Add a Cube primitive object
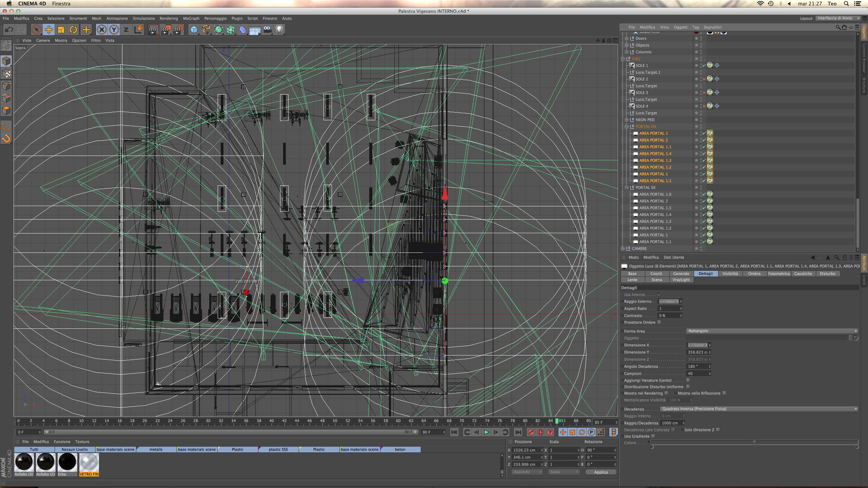 [x=194, y=30]
